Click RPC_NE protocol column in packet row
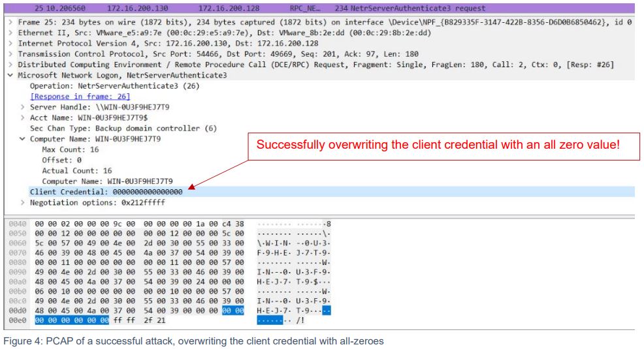 coord(305,8)
